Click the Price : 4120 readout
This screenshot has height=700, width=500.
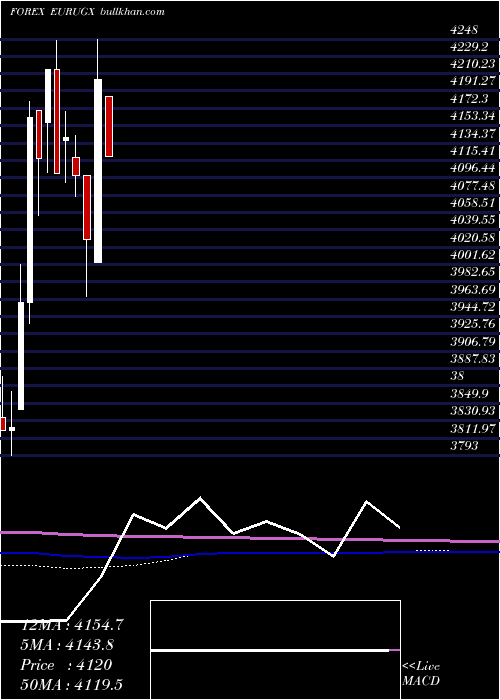coord(67,664)
